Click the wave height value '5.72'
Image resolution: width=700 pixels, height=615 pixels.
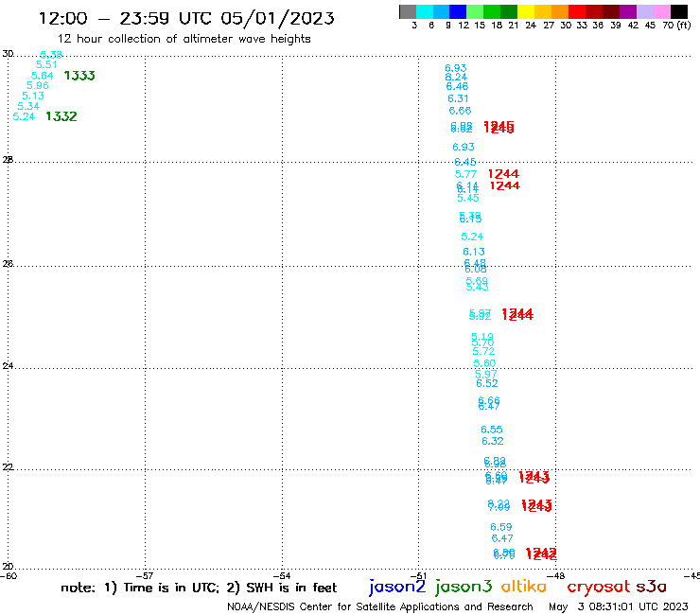coord(483,351)
